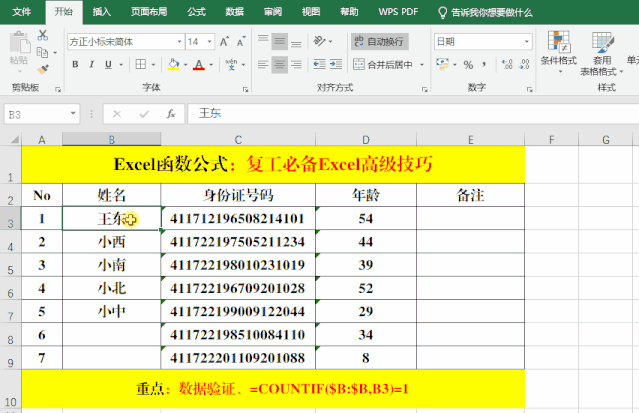Increase font size with the larger A
Image resolution: width=639 pixels, height=413 pixels.
tap(224, 42)
